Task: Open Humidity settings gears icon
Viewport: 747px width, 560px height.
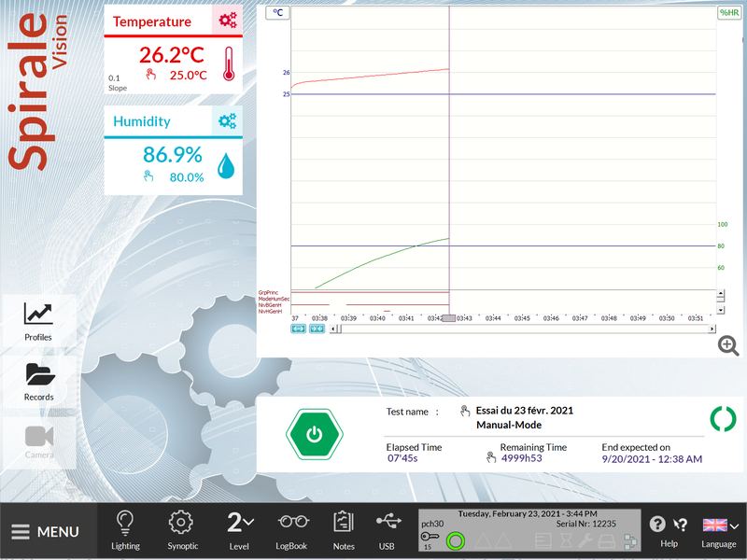Action: click(x=227, y=121)
